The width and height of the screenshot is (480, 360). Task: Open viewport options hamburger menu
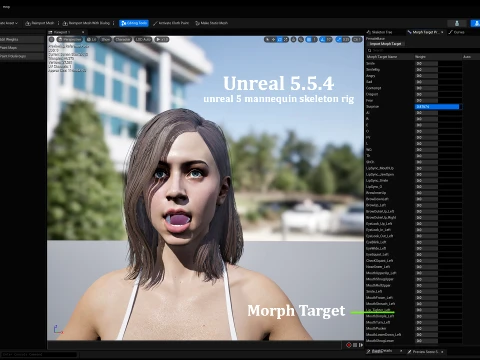pos(52,39)
